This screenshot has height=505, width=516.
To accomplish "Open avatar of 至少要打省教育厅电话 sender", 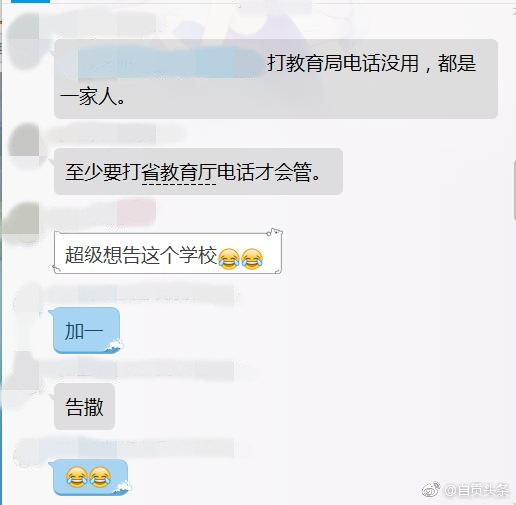I will 25,145.
